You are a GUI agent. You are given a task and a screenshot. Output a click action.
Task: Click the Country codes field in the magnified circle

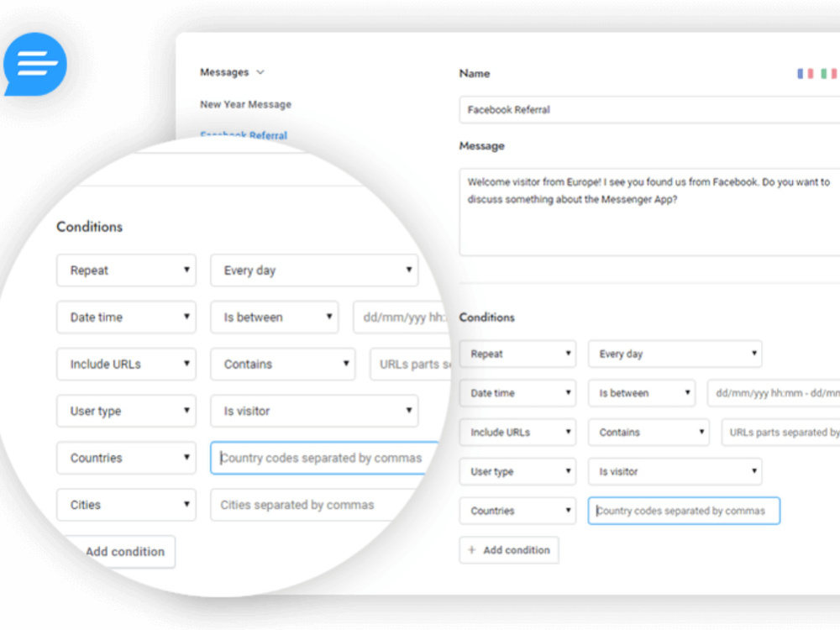click(x=324, y=458)
